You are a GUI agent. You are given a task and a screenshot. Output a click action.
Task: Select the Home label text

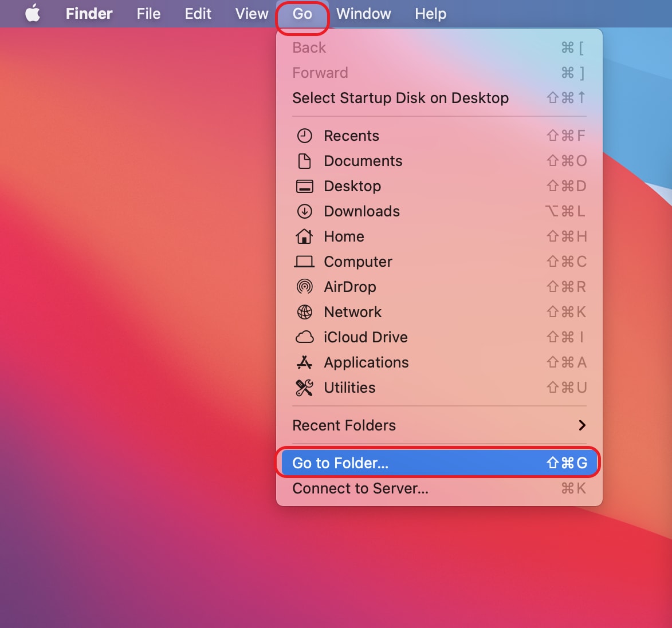(x=344, y=236)
